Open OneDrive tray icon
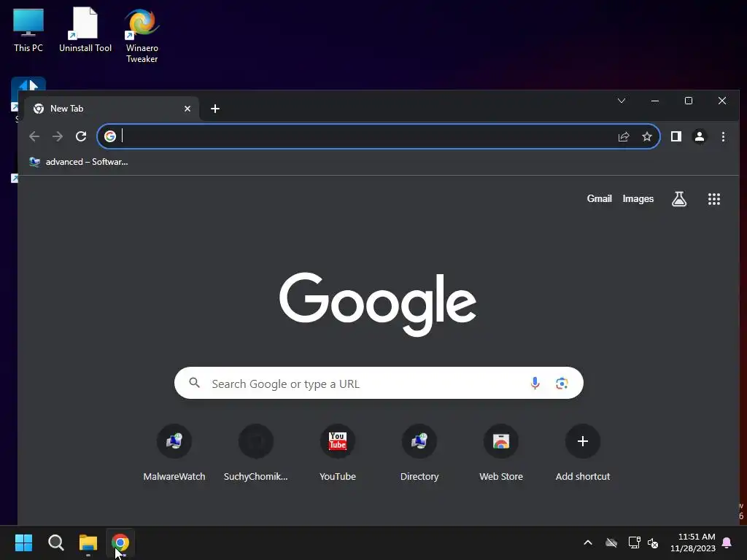 point(611,542)
